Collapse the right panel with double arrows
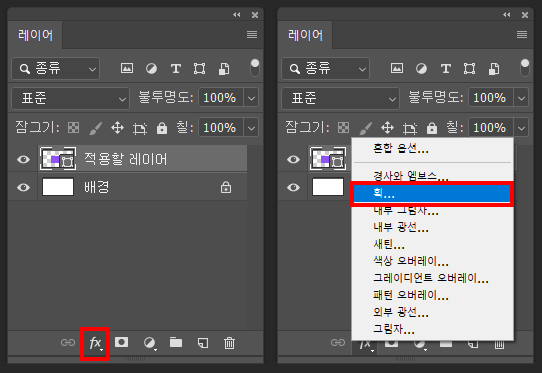The image size is (542, 373). [x=507, y=15]
